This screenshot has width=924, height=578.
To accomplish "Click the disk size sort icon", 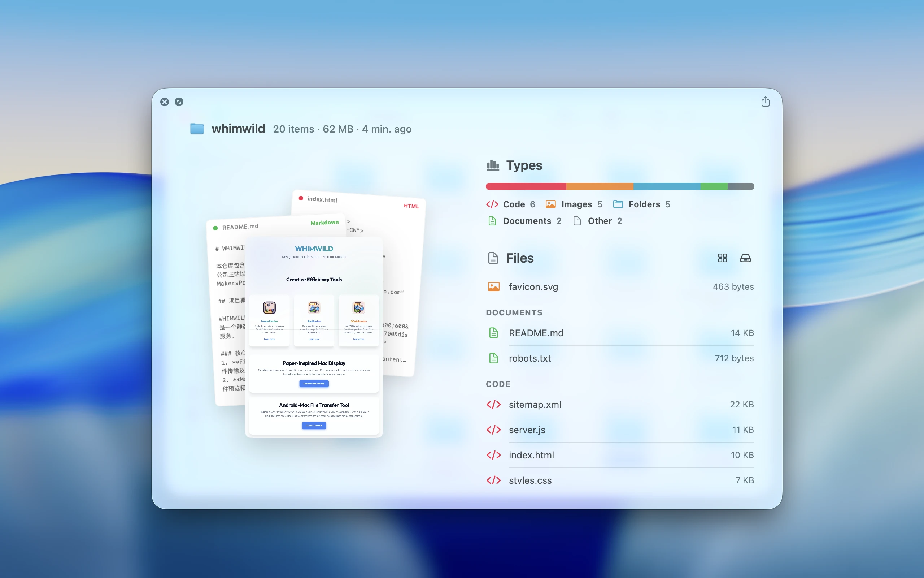I will point(745,258).
